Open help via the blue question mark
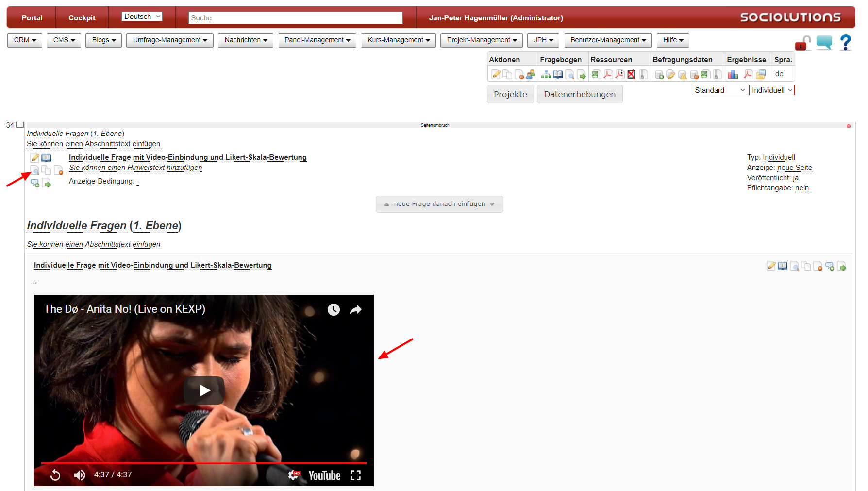Image resolution: width=868 pixels, height=491 pixels. tap(845, 43)
